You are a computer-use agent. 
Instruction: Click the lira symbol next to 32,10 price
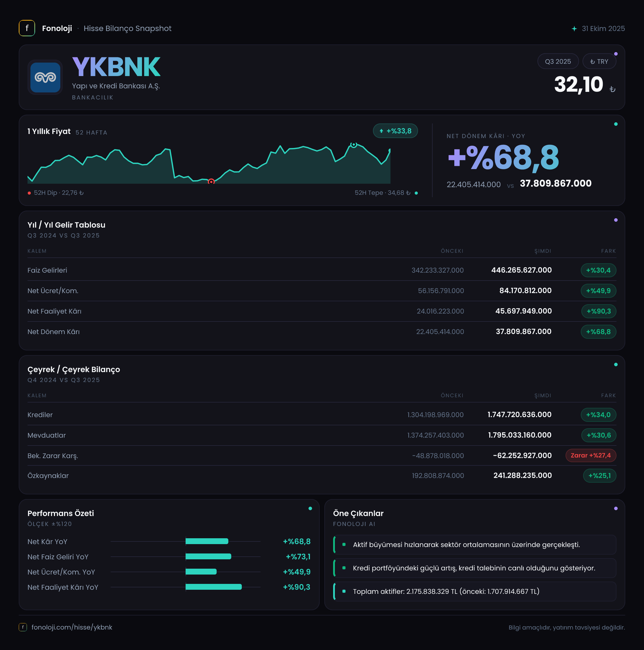[x=612, y=89]
